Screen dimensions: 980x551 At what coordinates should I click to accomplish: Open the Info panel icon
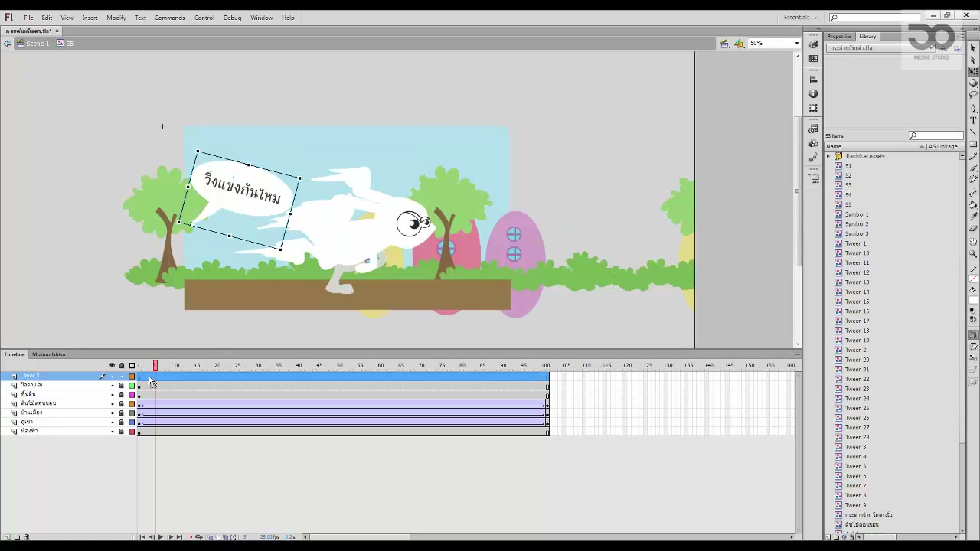coord(813,93)
